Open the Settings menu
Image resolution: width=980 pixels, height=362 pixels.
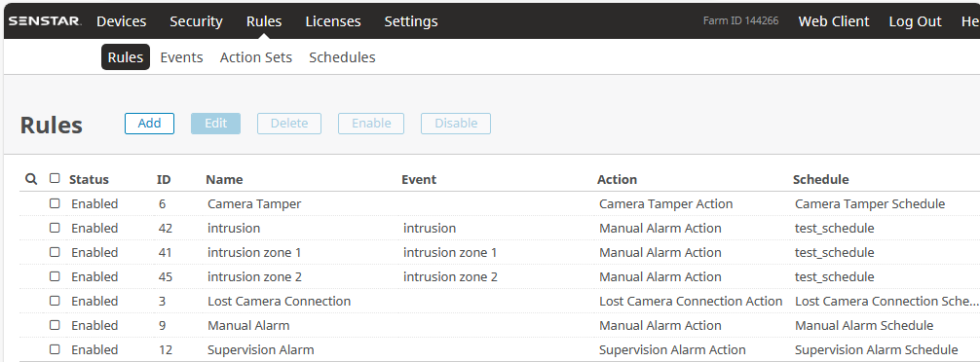(x=411, y=21)
